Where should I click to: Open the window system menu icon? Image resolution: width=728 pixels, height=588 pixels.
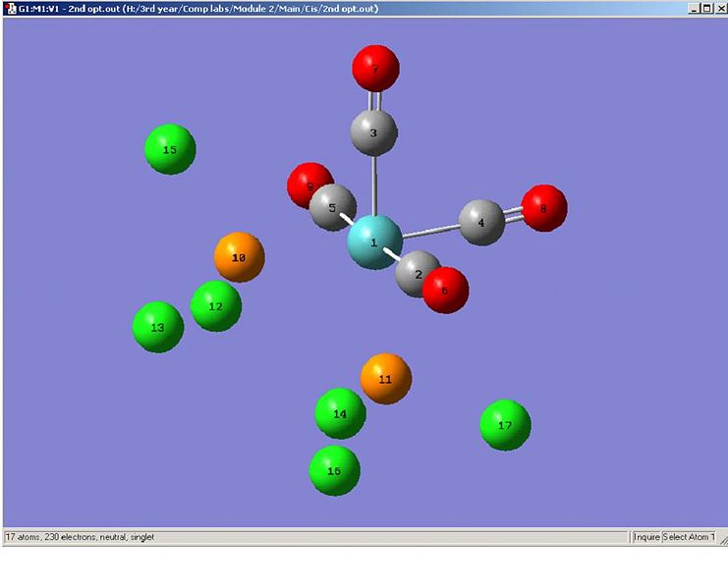[x=11, y=9]
